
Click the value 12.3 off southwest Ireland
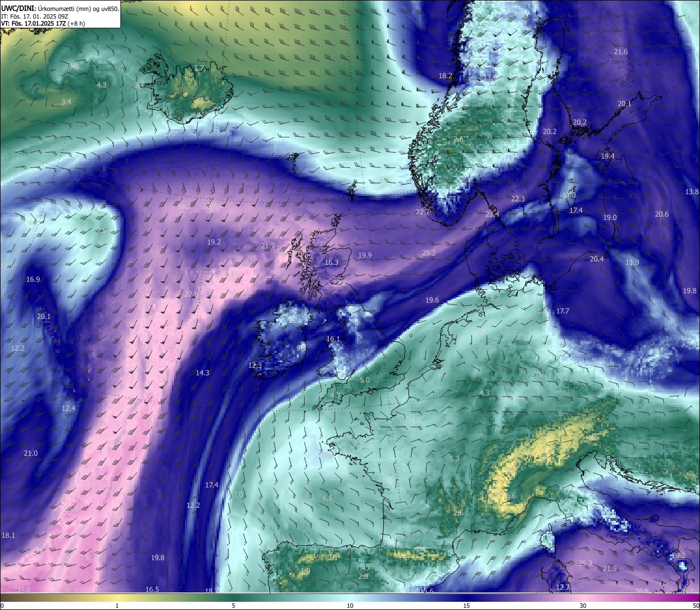(x=255, y=365)
